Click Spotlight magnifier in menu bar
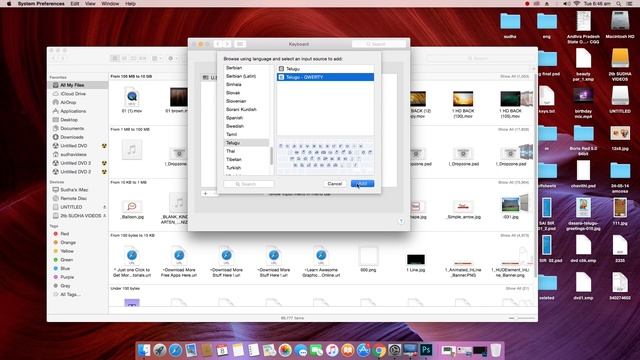This screenshot has width=640, height=360. pyautogui.click(x=619, y=4)
